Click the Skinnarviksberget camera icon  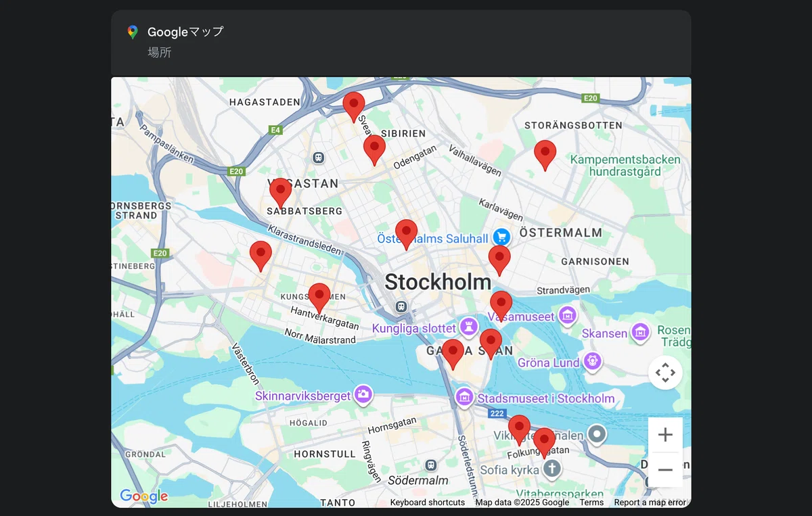[363, 394]
